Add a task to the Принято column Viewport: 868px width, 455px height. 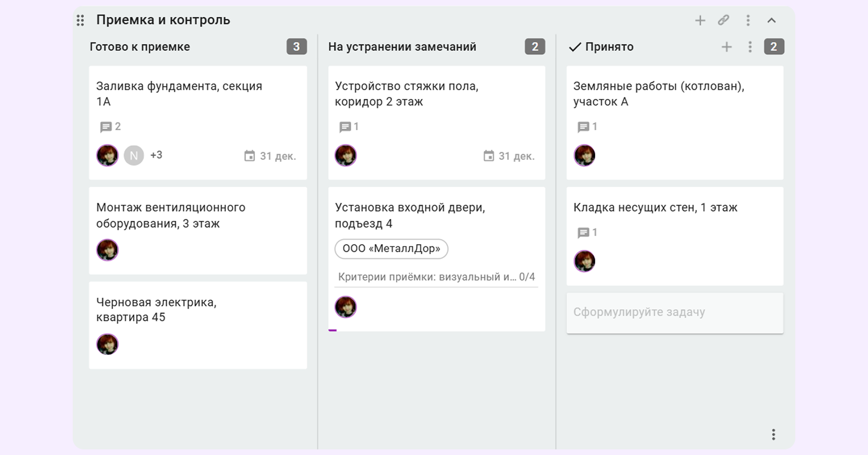click(x=727, y=47)
